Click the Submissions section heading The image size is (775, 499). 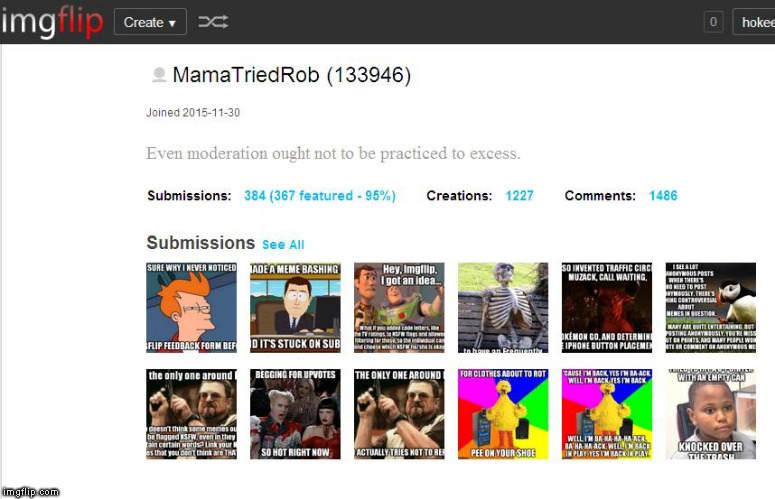point(201,243)
